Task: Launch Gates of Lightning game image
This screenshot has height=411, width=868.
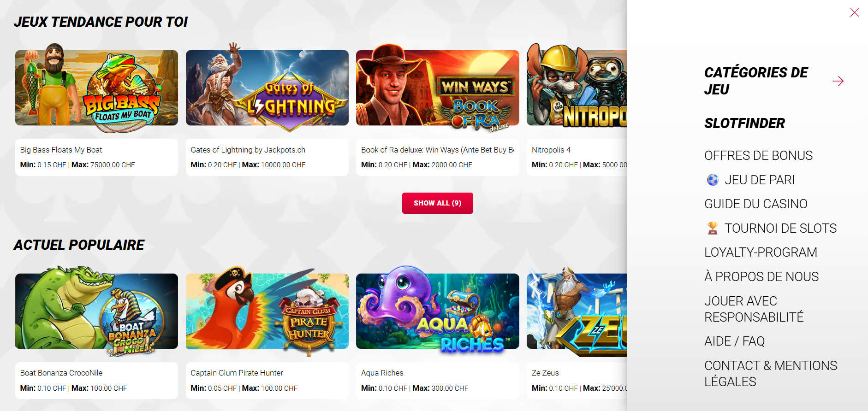Action: click(x=267, y=88)
